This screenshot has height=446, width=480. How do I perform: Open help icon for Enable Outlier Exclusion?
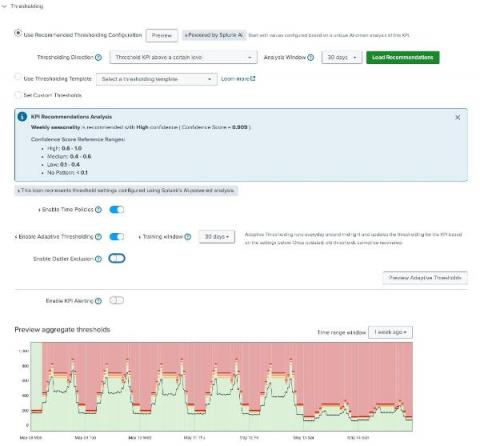98,259
